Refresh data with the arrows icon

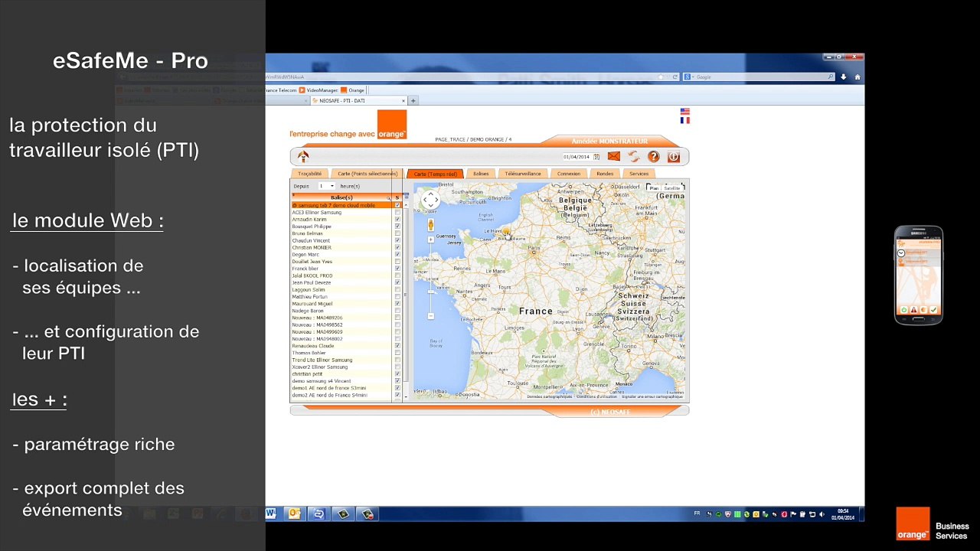[633, 156]
